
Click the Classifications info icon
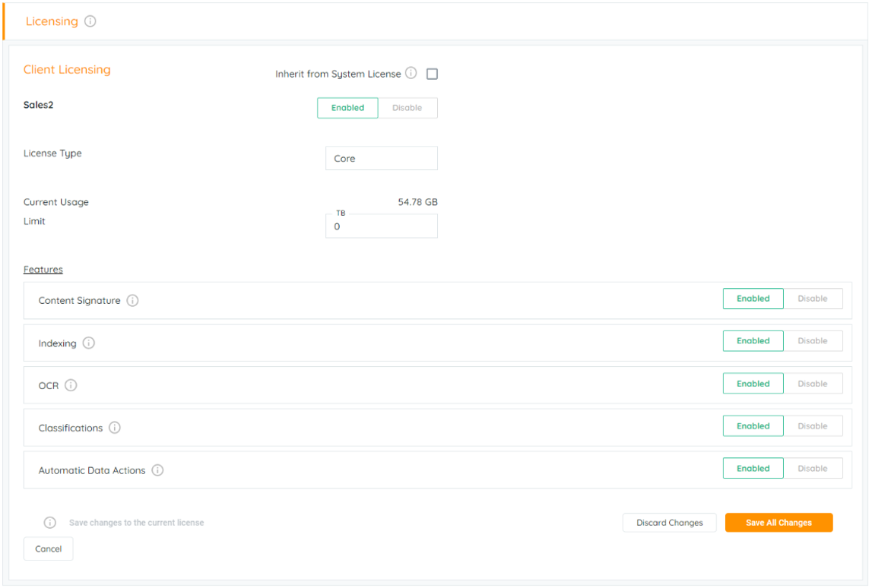point(115,428)
